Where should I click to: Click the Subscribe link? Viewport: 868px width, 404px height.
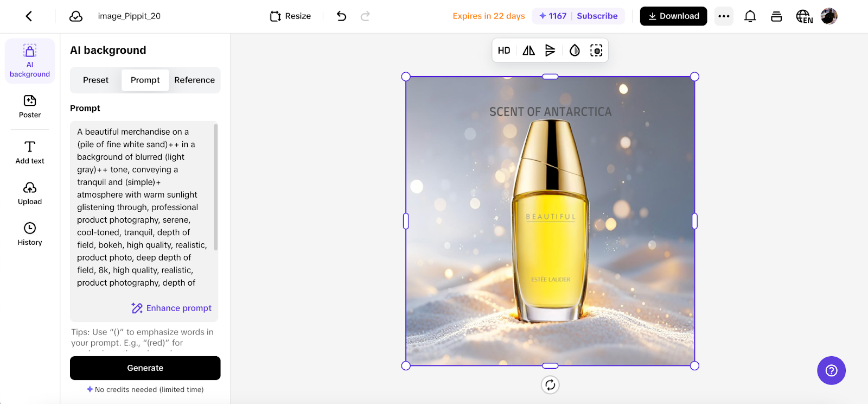(x=597, y=16)
